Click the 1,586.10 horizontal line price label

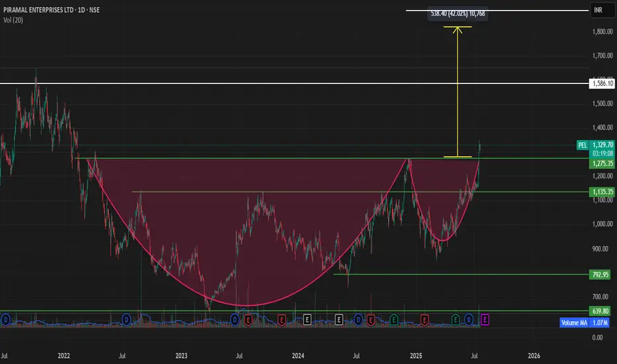[x=602, y=83]
